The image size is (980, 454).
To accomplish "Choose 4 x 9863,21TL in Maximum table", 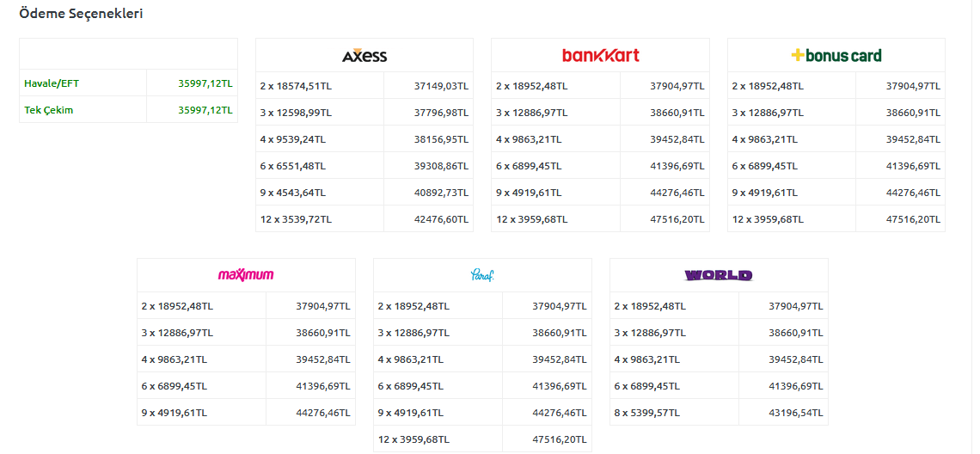I will [x=175, y=359].
